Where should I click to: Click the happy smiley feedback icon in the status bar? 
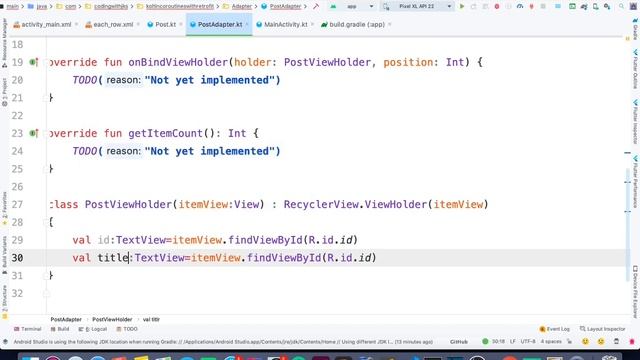pyautogui.click(x=585, y=341)
